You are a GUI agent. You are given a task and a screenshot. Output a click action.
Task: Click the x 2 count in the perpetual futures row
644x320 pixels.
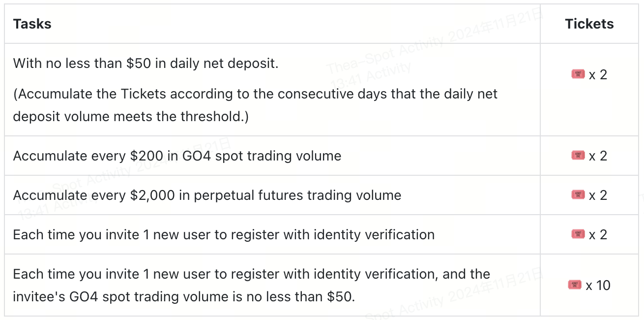point(598,195)
